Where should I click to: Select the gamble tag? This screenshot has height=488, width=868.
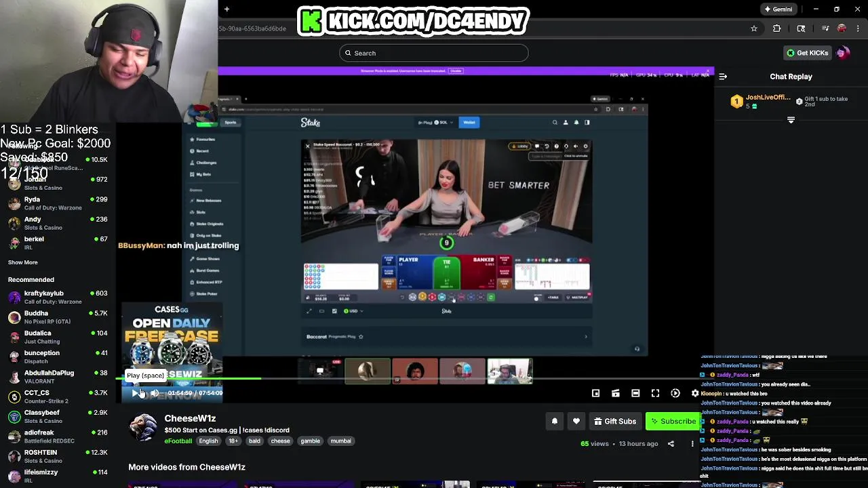(x=310, y=441)
